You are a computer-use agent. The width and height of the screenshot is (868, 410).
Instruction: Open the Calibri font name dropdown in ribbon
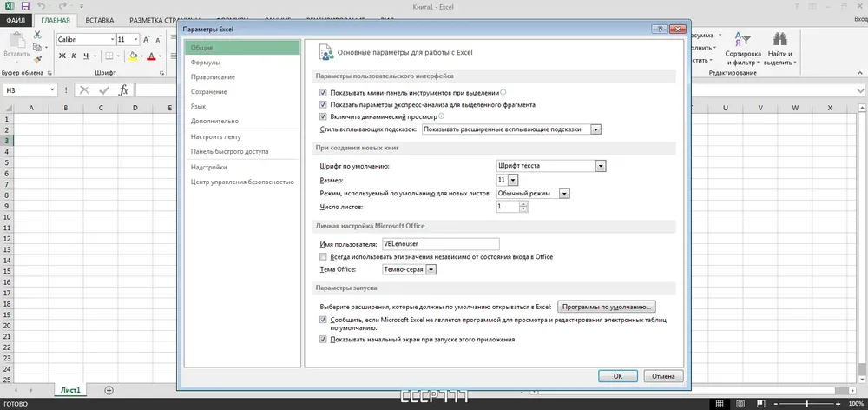[112, 40]
